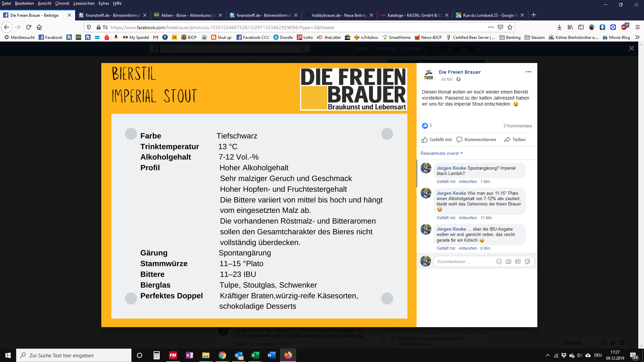Reload the current page

click(x=29, y=27)
